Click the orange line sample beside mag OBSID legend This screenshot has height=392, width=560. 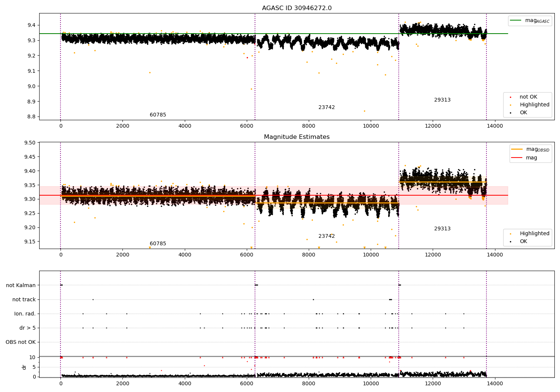pos(517,149)
